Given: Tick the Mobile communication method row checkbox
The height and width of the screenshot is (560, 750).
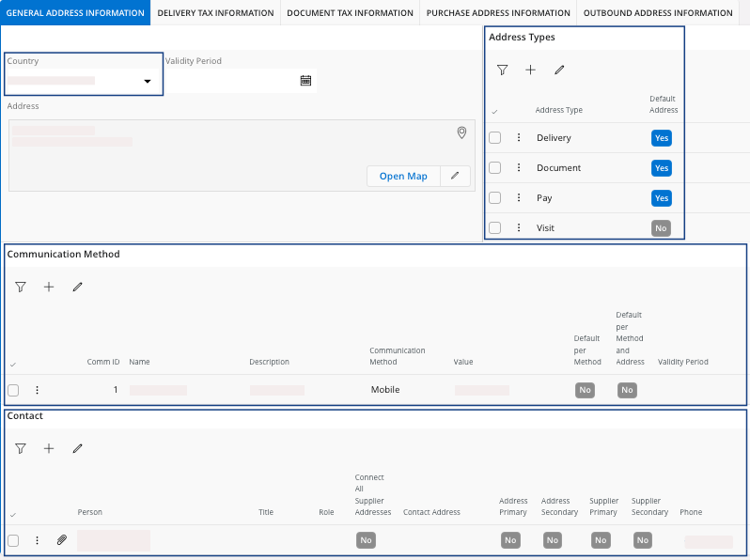Looking at the screenshot, I should pos(13,390).
